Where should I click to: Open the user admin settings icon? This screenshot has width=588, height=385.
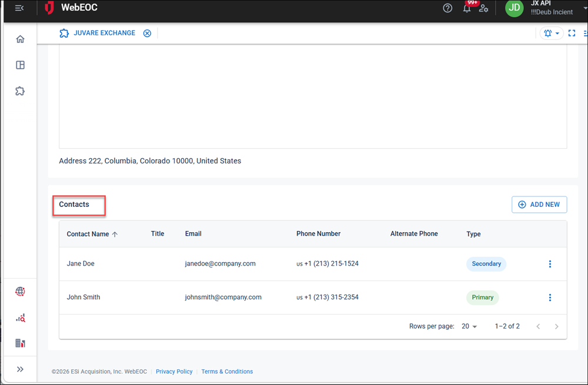483,8
